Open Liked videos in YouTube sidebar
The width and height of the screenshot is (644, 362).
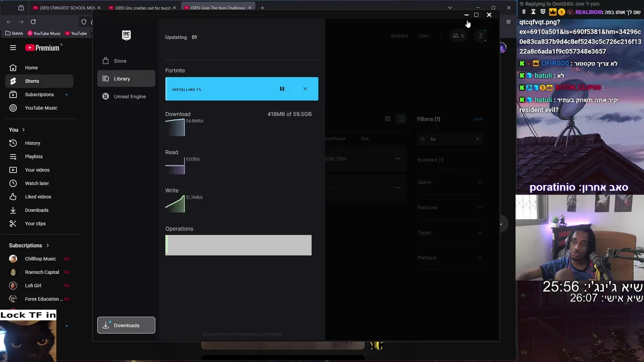click(x=39, y=197)
